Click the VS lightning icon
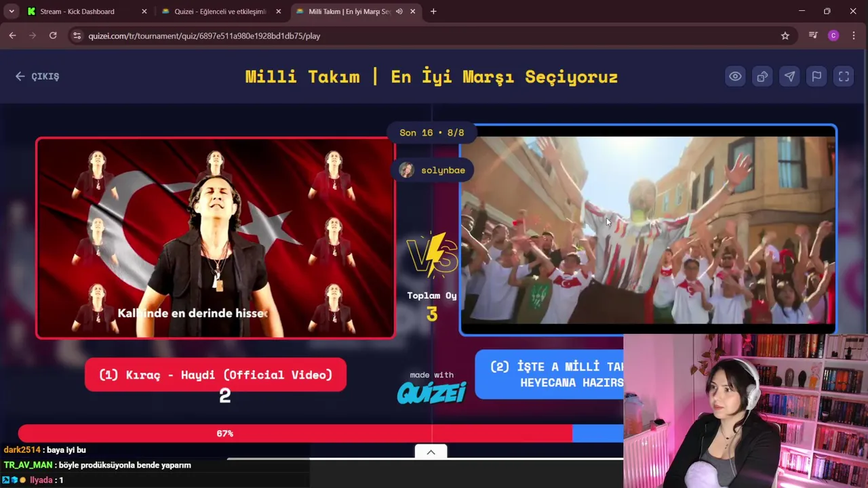 [432, 255]
